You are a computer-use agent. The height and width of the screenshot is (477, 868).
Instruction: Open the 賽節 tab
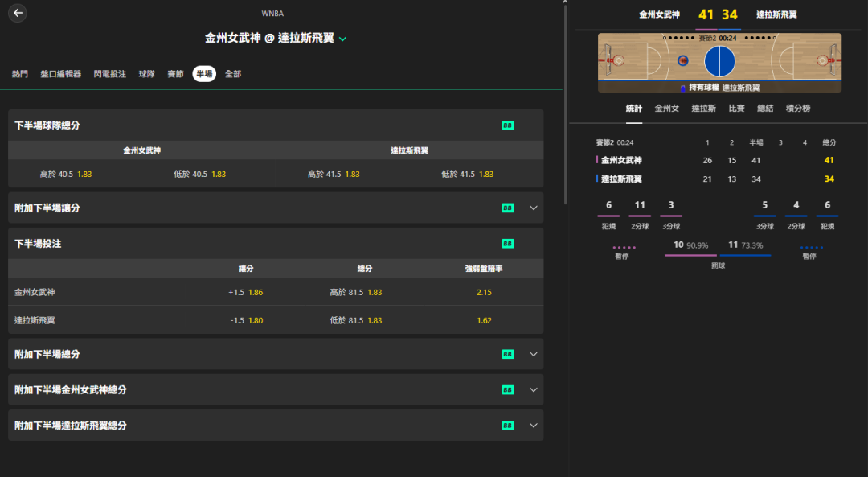click(x=175, y=74)
